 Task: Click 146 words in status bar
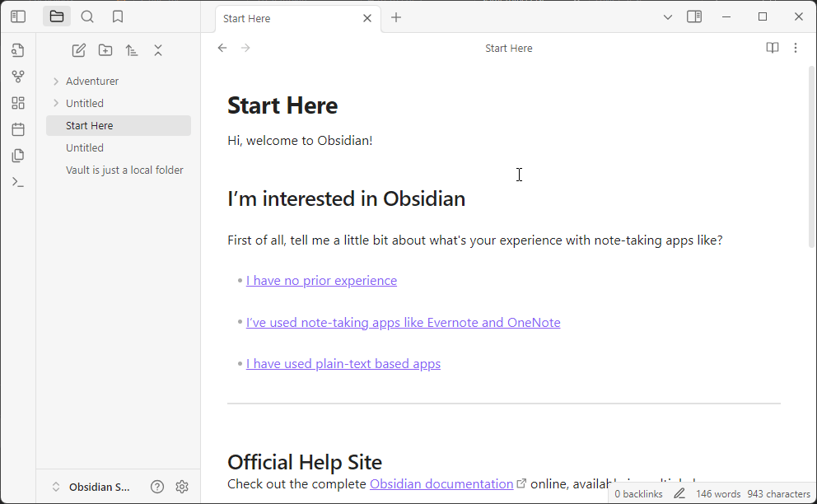pyautogui.click(x=718, y=494)
